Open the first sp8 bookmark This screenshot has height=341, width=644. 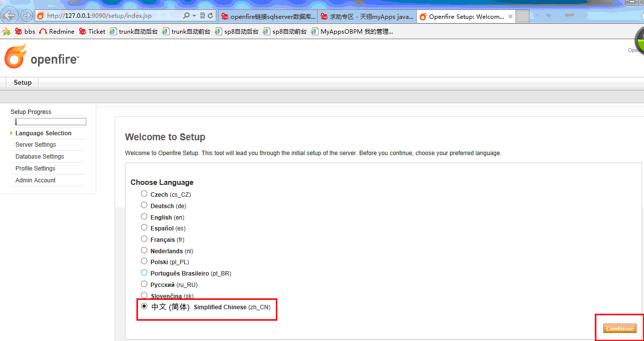point(236,32)
